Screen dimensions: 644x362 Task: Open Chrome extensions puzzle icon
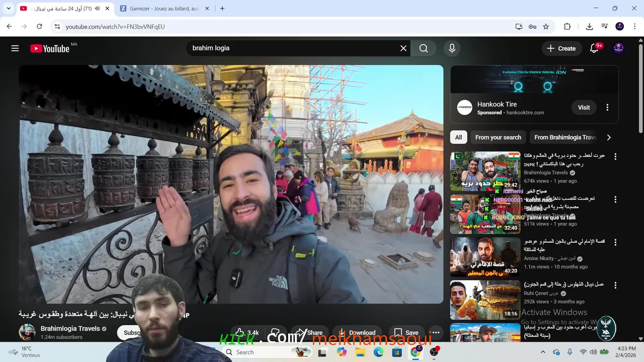[567, 27]
